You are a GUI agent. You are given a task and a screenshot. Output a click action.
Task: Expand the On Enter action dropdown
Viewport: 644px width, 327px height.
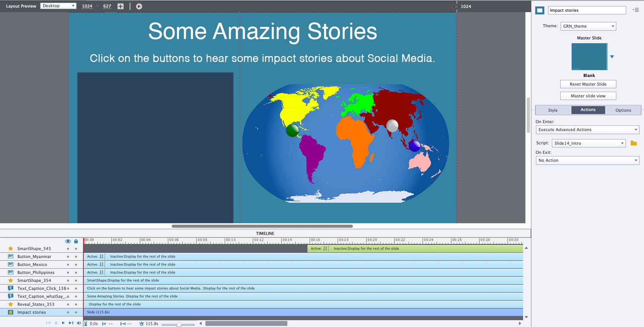click(x=587, y=130)
